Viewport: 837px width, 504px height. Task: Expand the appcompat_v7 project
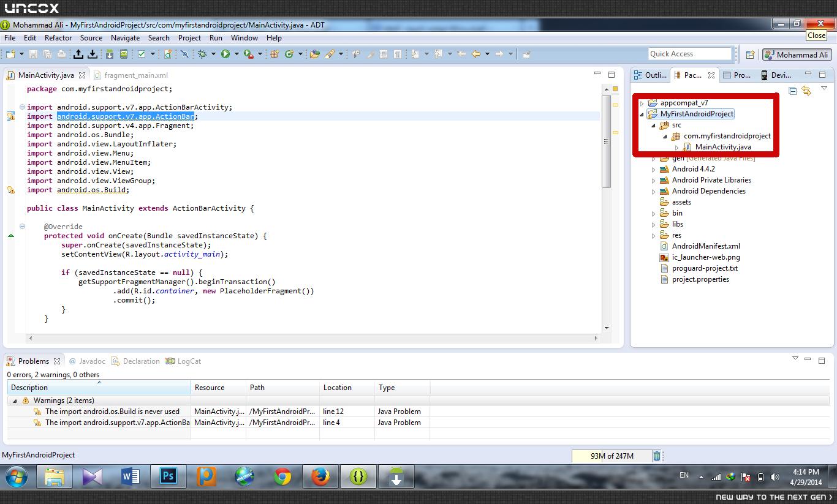coord(642,103)
